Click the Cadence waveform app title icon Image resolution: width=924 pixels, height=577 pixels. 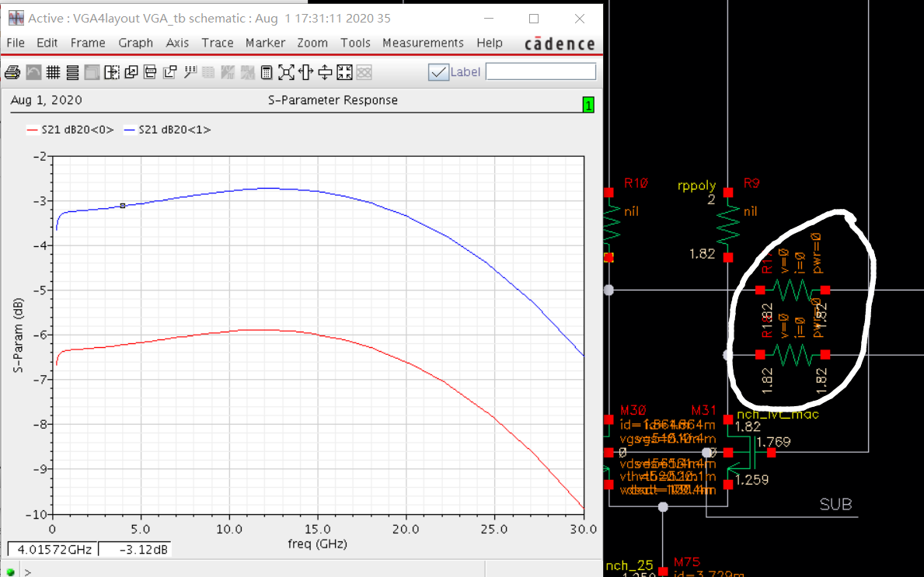tap(16, 19)
